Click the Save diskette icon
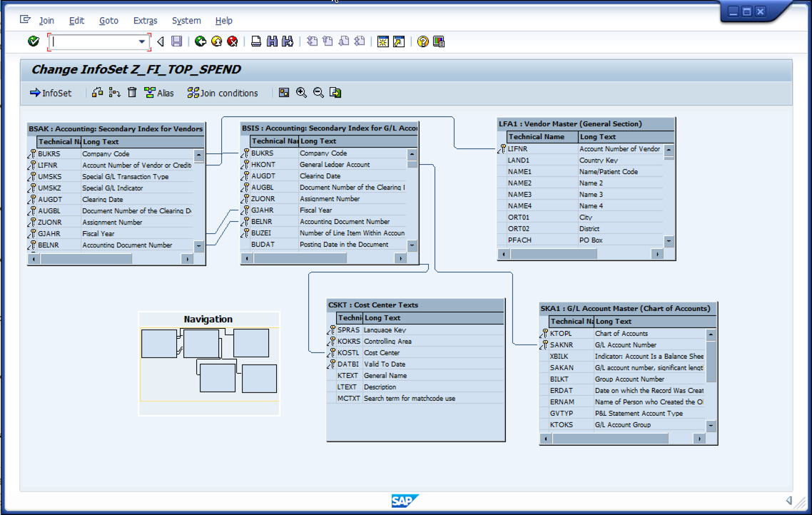812x515 pixels. (x=176, y=41)
